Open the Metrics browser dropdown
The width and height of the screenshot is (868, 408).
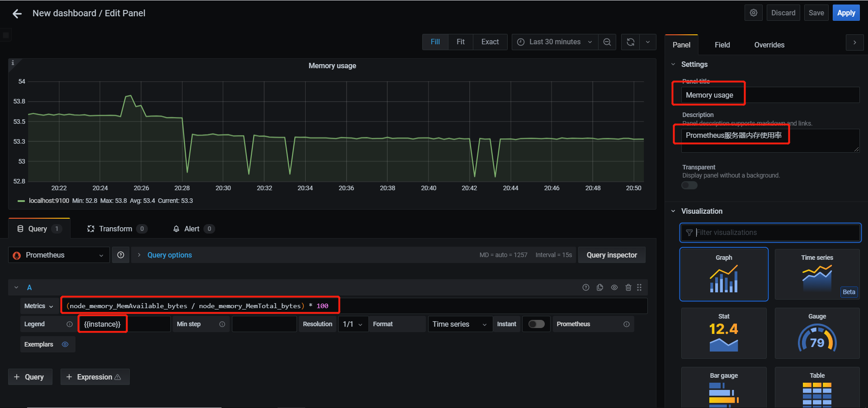coord(39,306)
